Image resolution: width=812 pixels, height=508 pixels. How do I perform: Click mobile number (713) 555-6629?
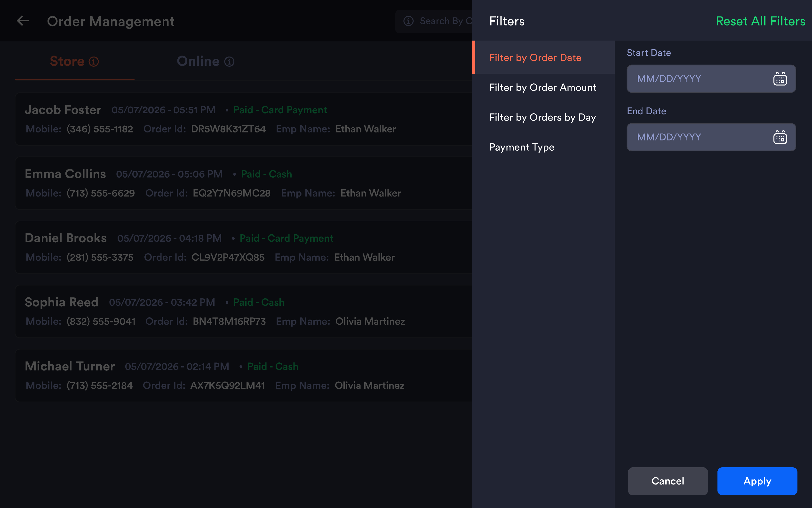101,193
